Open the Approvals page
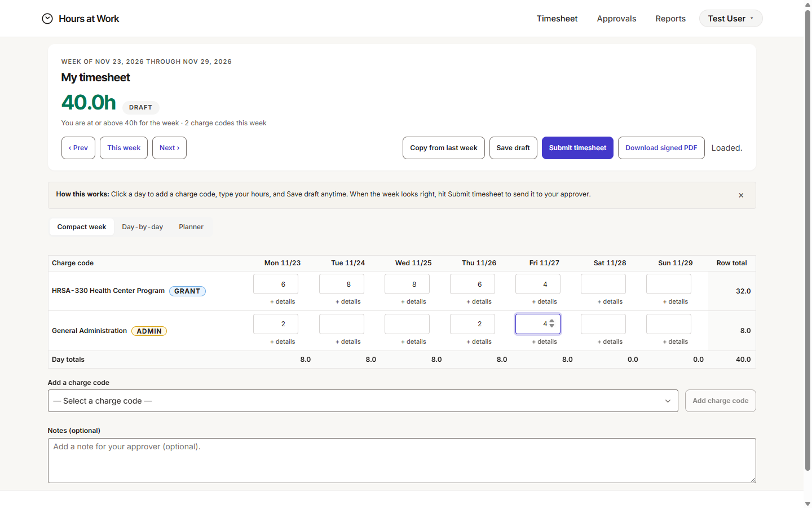The height and width of the screenshot is (508, 812). click(x=616, y=19)
